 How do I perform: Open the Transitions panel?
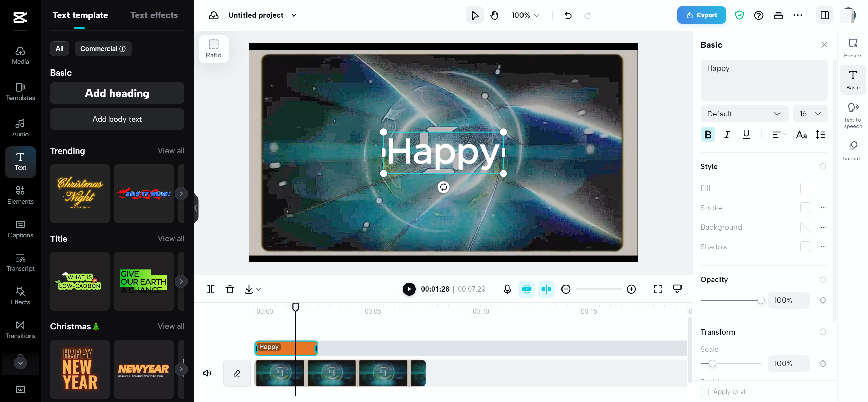20,329
